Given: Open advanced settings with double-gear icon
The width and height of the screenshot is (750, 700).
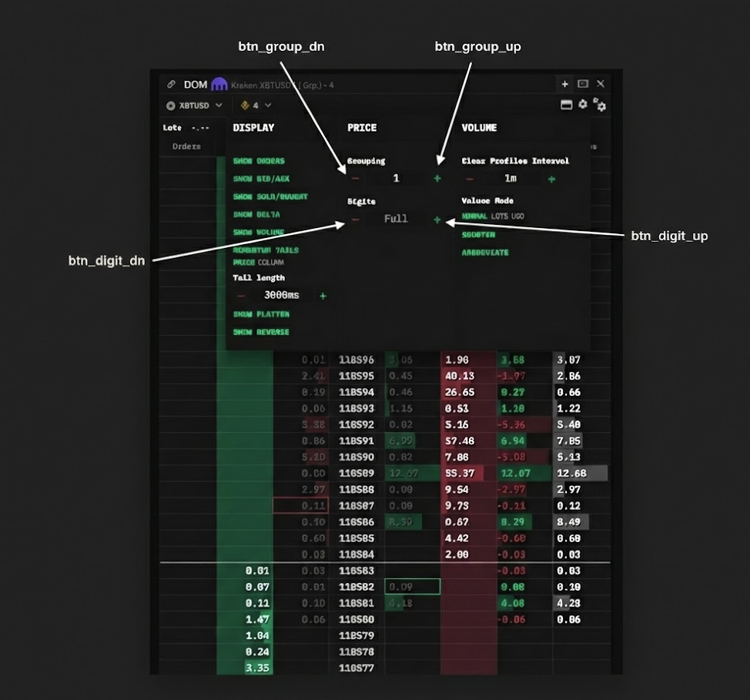Looking at the screenshot, I should [600, 106].
